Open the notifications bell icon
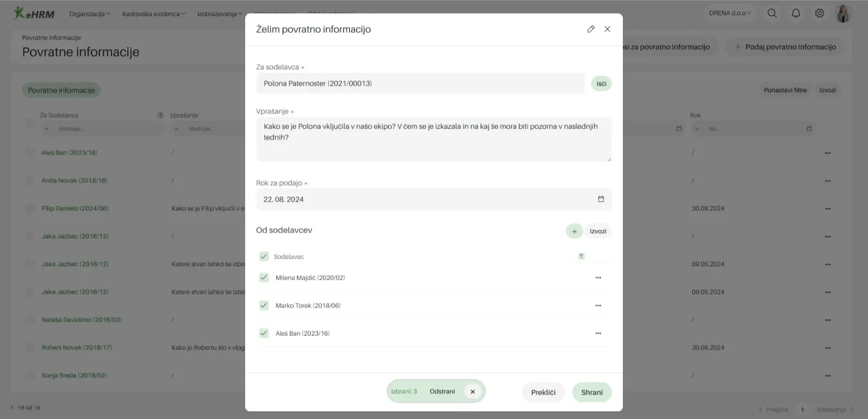Image resolution: width=868 pixels, height=419 pixels. click(796, 13)
